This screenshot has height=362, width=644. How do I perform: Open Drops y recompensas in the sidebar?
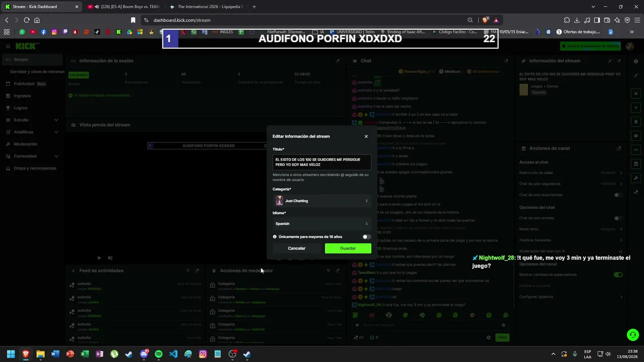[x=33, y=168]
